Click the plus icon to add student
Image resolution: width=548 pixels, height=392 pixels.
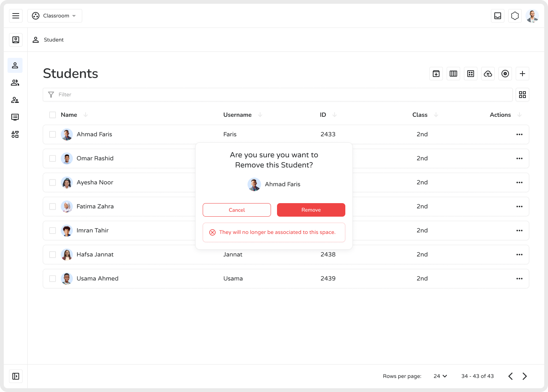[522, 74]
